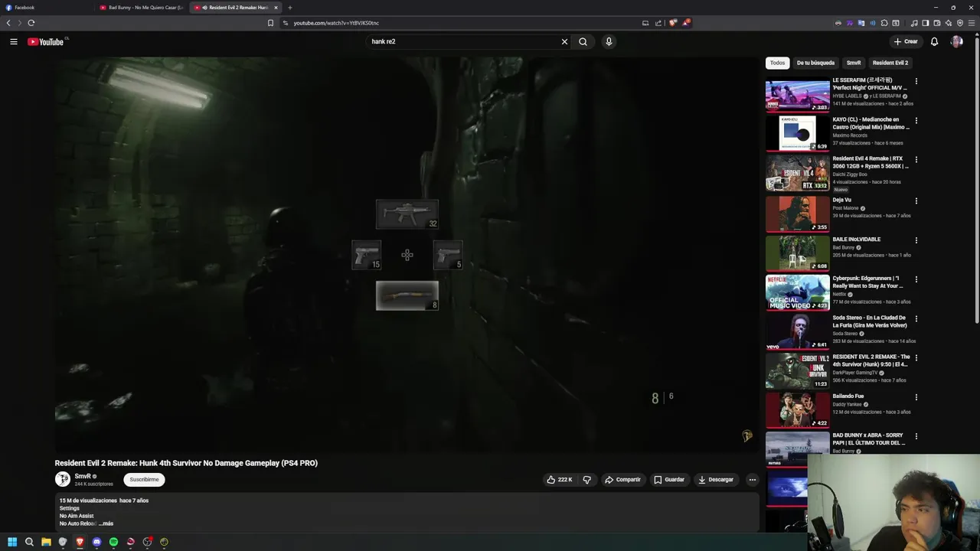Open Spotify from the taskbar

click(x=113, y=542)
